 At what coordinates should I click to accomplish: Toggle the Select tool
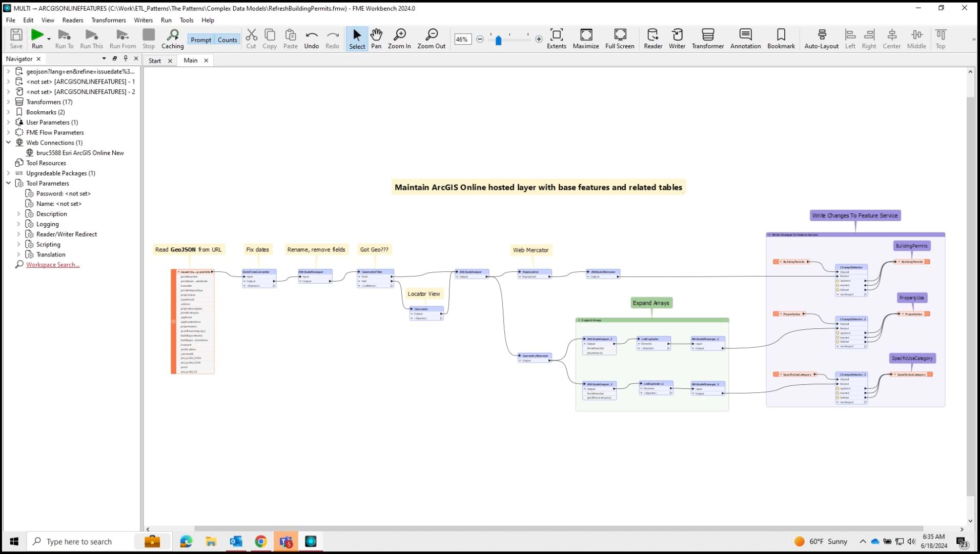coord(357,38)
